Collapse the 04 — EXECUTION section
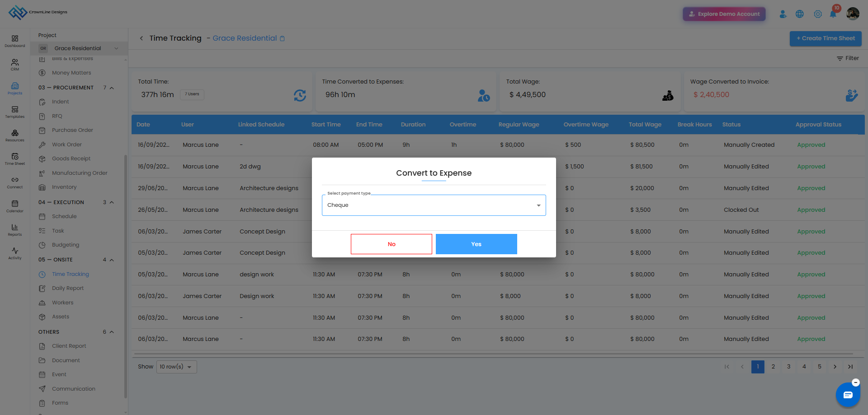This screenshot has height=415, width=868. pos(112,202)
